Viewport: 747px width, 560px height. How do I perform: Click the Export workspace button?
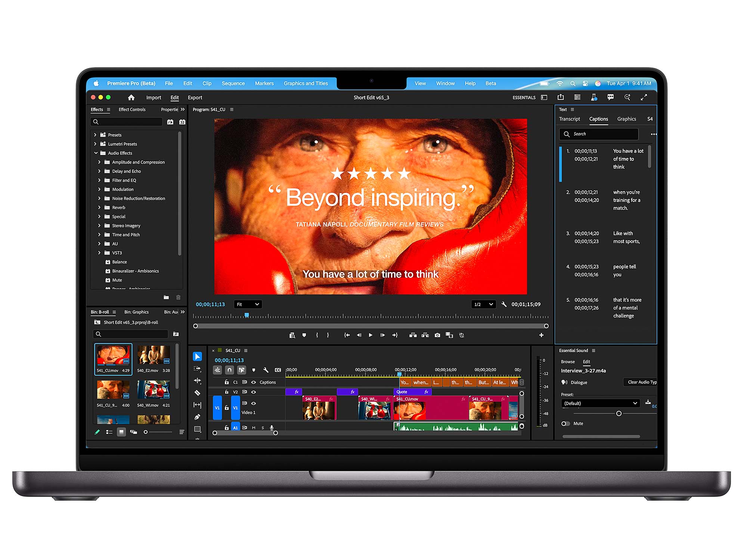(x=195, y=97)
